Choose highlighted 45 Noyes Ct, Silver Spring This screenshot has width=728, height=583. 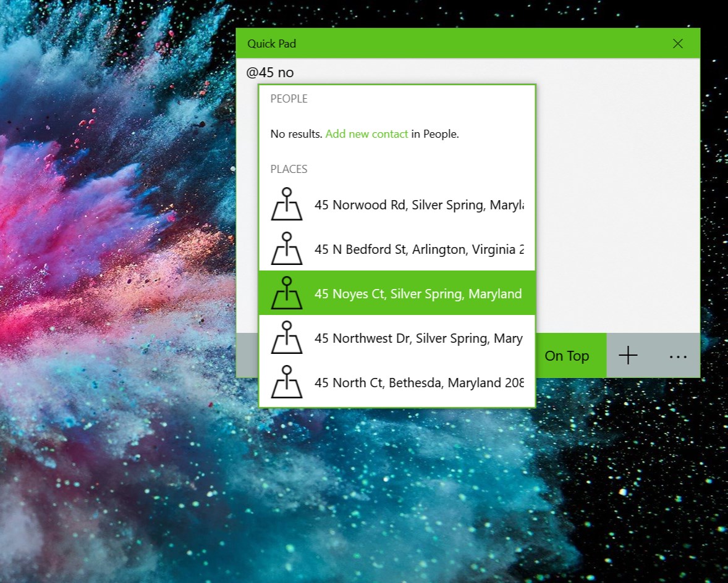[397, 293]
